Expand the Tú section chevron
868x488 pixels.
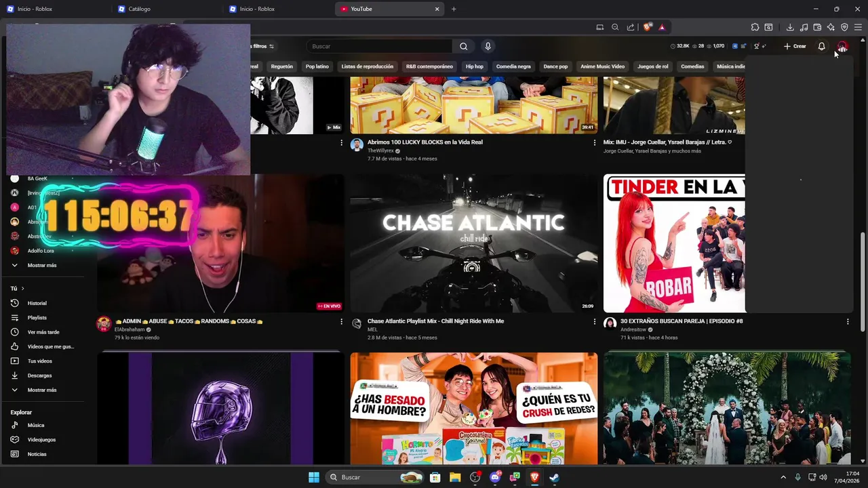22,288
